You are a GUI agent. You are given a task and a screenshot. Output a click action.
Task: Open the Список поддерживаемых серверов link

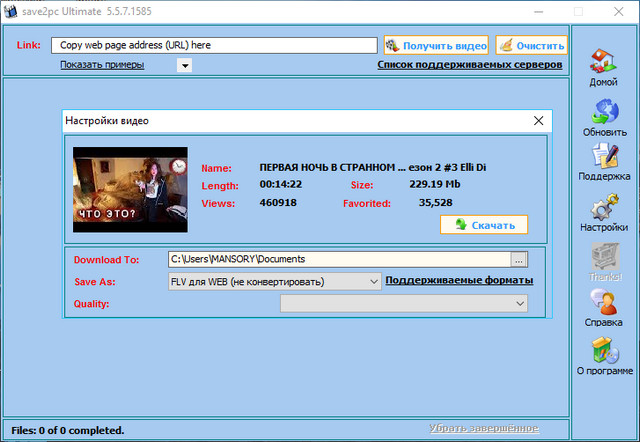[x=469, y=65]
